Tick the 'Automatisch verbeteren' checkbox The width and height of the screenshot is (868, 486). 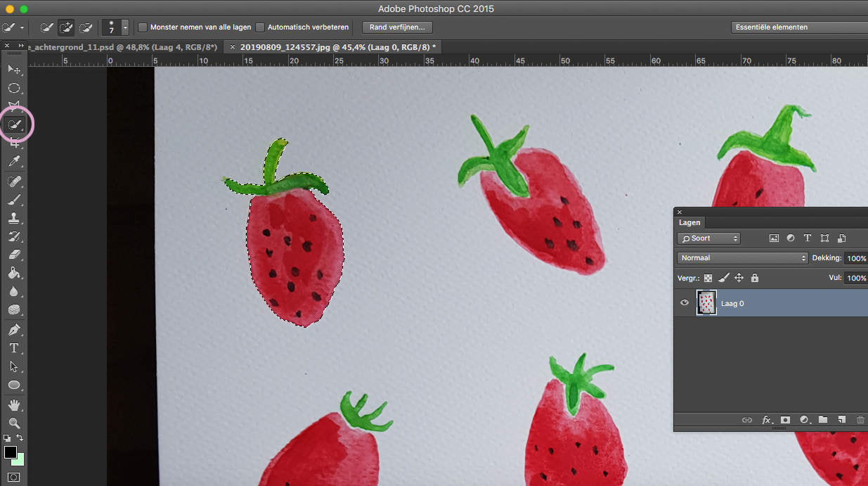tap(260, 27)
